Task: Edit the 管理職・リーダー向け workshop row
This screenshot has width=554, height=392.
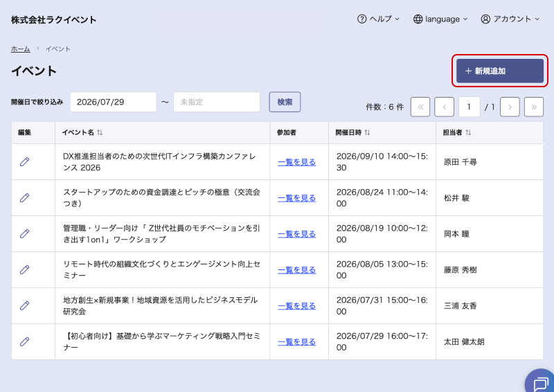Action: pos(24,233)
